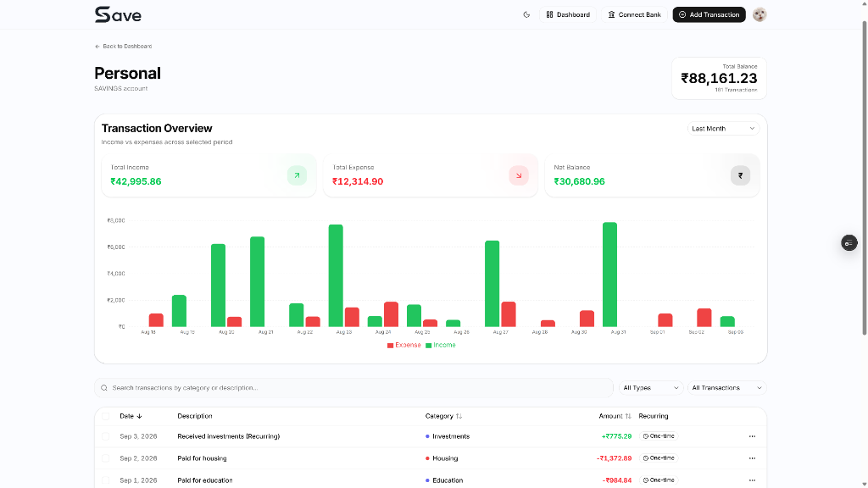Click One-time badge on education row

659,480
